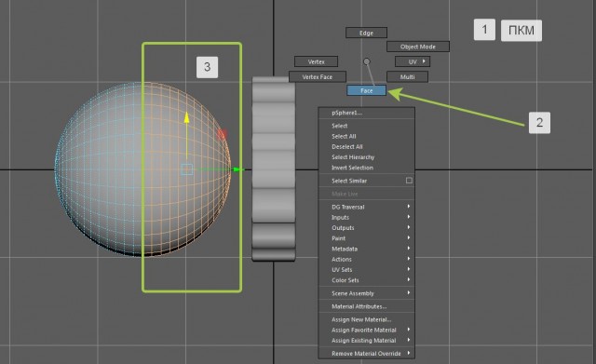Choose Object Mode in marking menu
The height and width of the screenshot is (364, 596).
click(418, 47)
